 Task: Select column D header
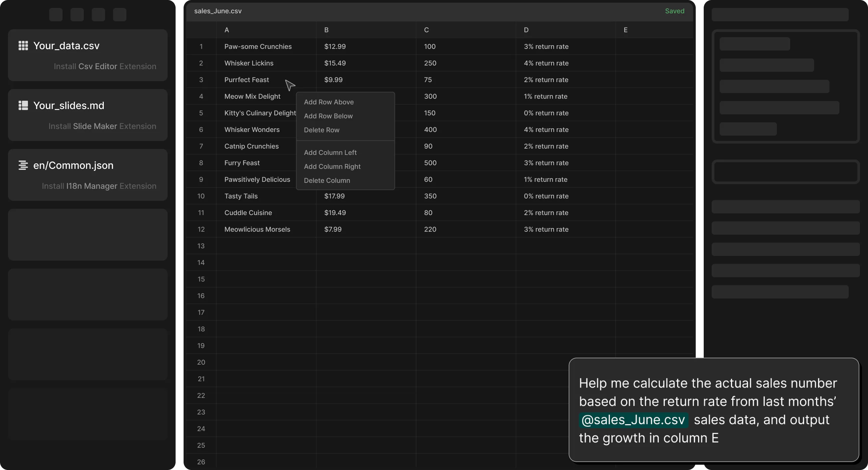click(565, 30)
